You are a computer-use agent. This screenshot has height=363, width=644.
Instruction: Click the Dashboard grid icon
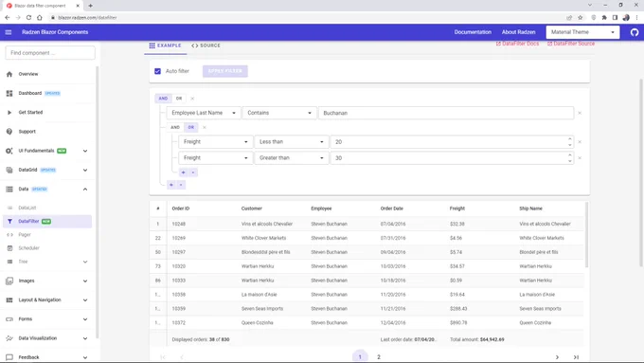9,93
